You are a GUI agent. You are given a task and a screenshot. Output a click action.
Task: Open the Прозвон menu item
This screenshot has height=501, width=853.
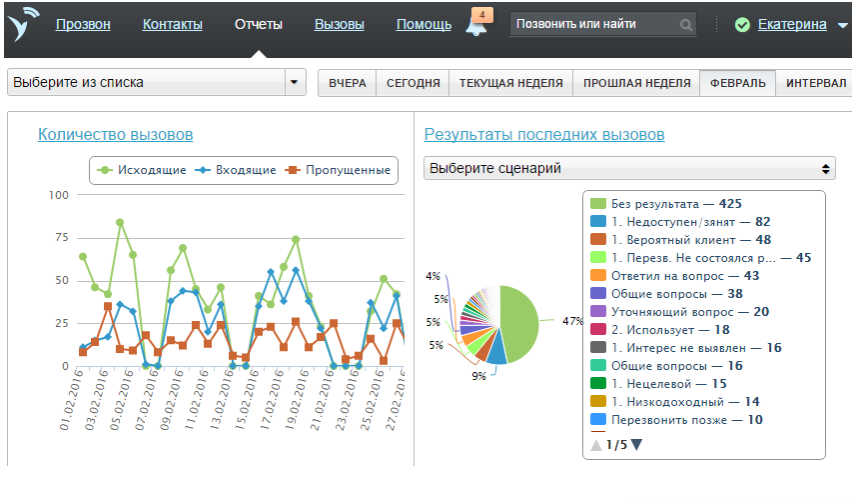coord(83,24)
